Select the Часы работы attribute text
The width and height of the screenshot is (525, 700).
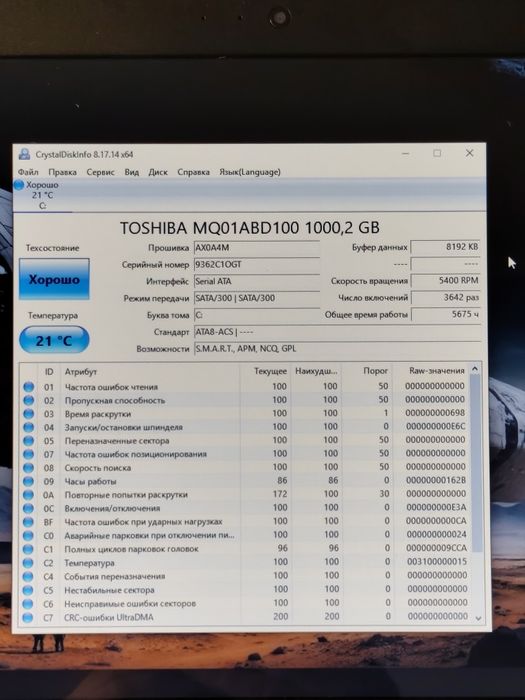(x=90, y=481)
